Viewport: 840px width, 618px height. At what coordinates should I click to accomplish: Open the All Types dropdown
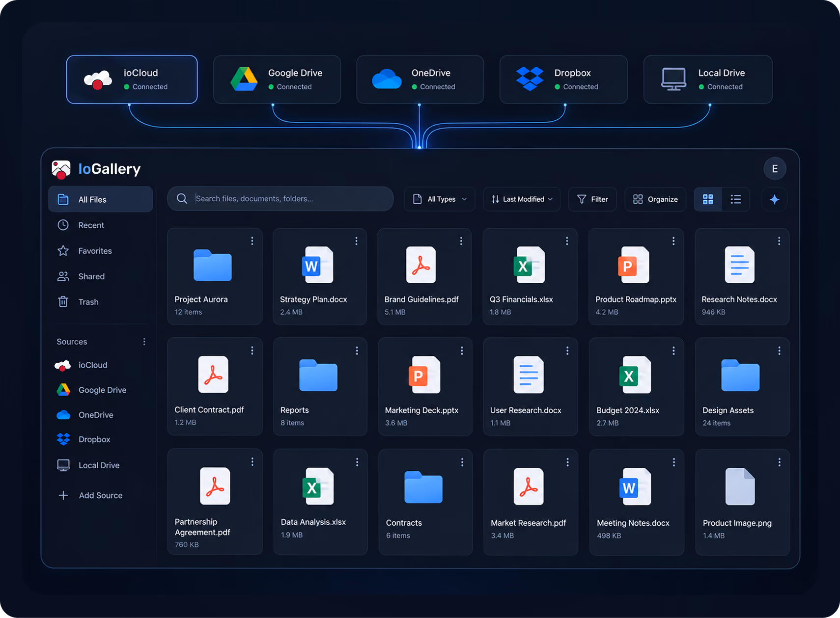pos(440,199)
